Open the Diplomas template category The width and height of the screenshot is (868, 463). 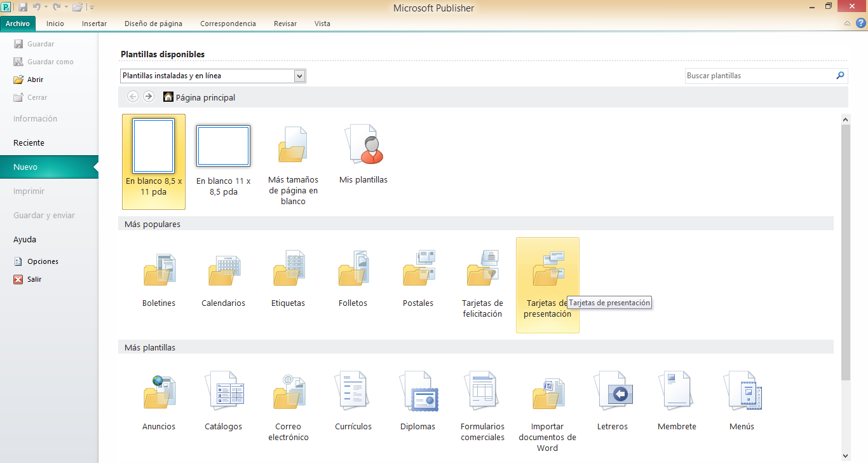point(418,402)
